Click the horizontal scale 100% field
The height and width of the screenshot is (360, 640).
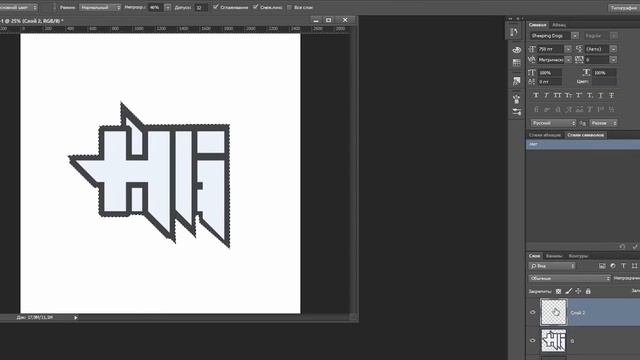(x=604, y=73)
